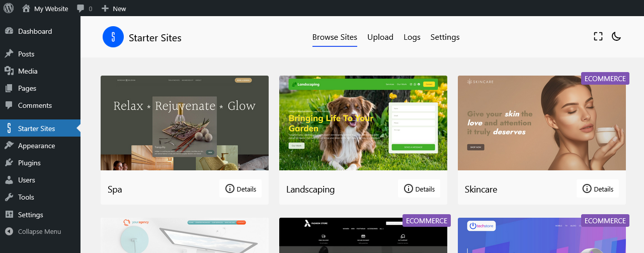The width and height of the screenshot is (644, 253).
Task: Click the New content button
Action: click(114, 9)
